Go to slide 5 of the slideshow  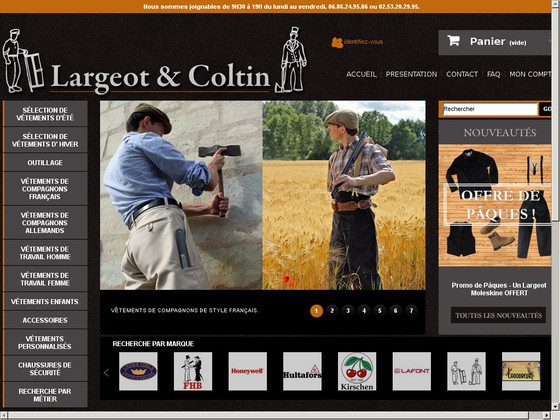tap(380, 311)
